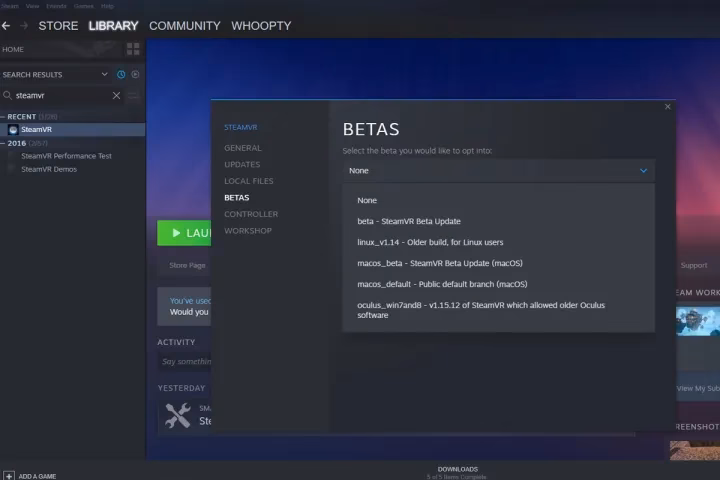Open the beta selection dropdown
Viewport: 720px width, 480px height.
click(x=498, y=170)
